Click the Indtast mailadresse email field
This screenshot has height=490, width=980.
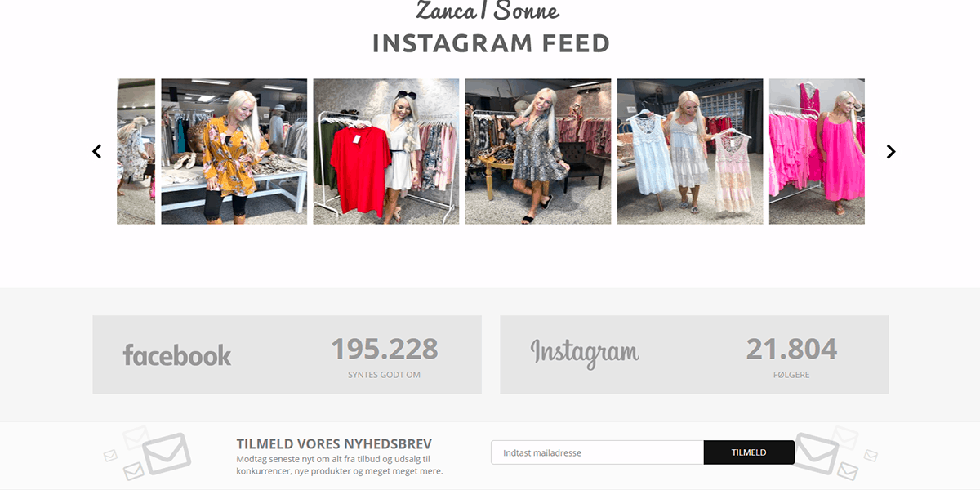[x=597, y=452]
